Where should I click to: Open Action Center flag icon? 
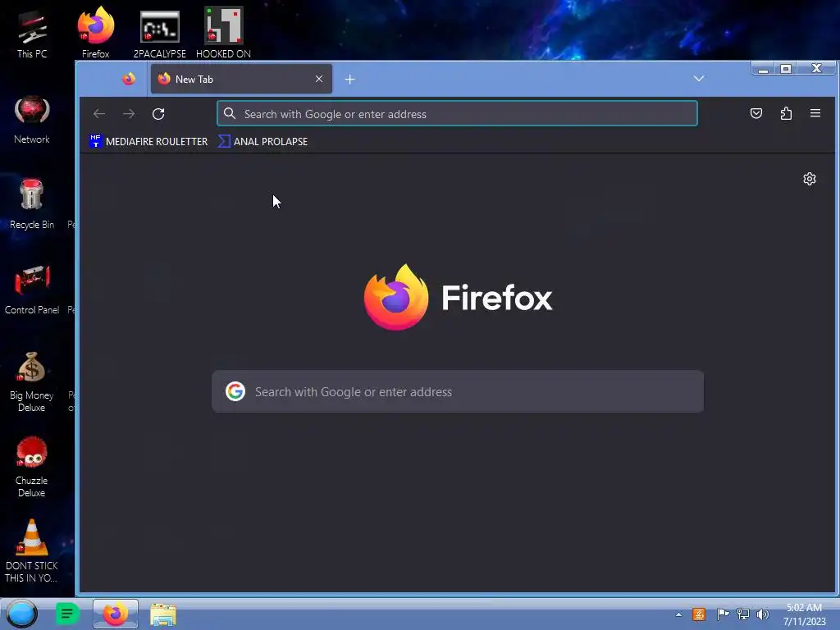(x=722, y=614)
